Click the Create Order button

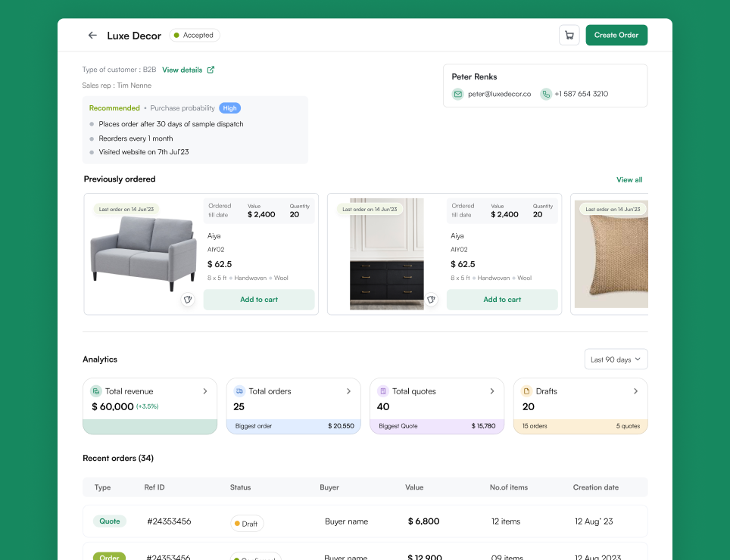(x=616, y=35)
